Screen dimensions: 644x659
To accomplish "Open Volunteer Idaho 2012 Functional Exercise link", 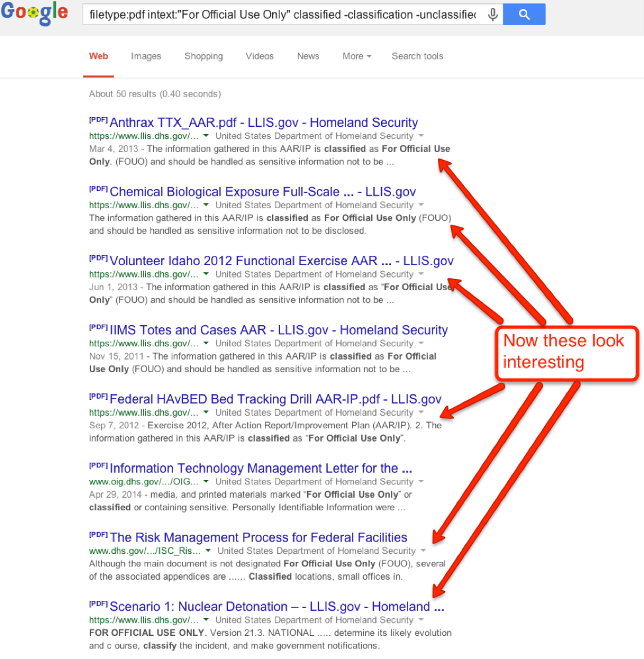I will (x=281, y=261).
